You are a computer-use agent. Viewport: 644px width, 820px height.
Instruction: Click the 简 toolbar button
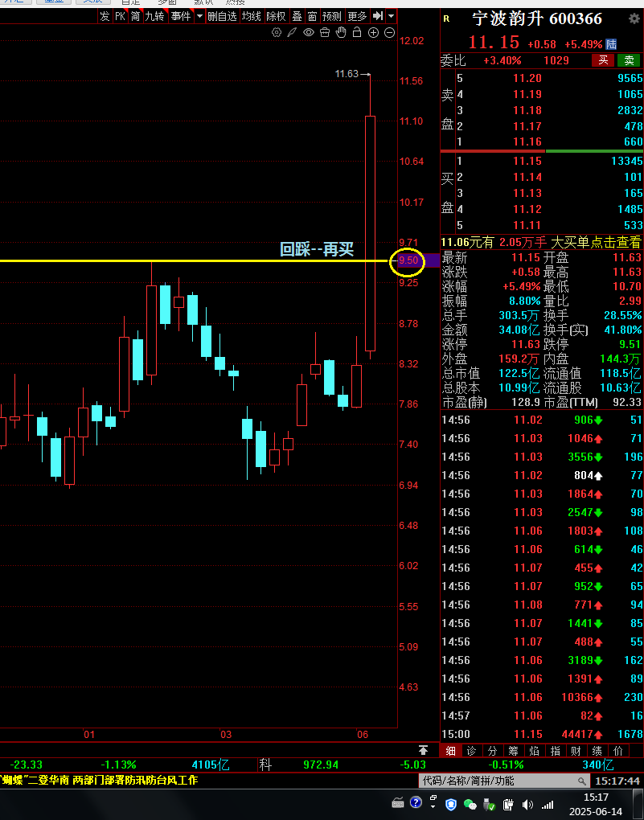pos(136,16)
